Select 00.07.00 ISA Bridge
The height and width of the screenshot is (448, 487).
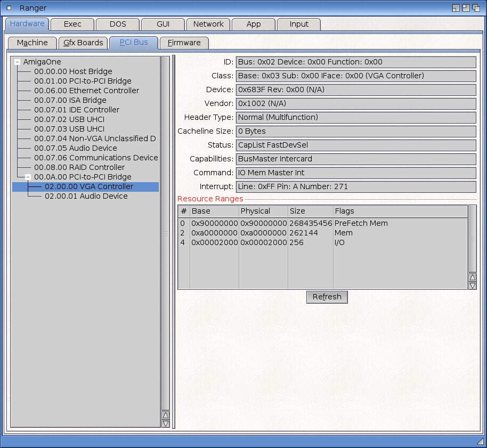pos(70,100)
